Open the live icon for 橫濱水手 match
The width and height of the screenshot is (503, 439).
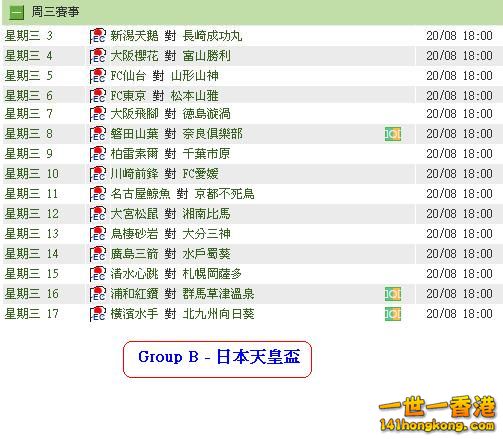coord(393,314)
